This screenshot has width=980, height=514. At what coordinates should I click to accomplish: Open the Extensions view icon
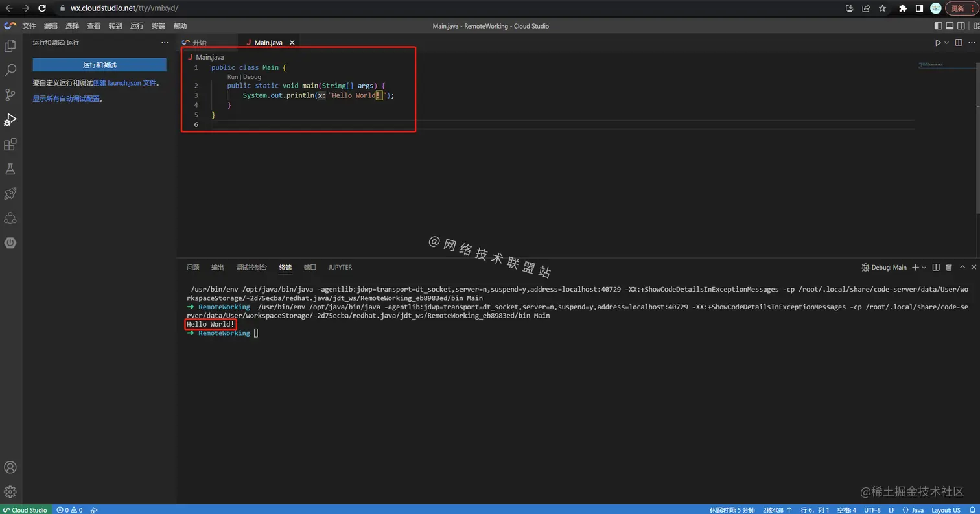(10, 145)
